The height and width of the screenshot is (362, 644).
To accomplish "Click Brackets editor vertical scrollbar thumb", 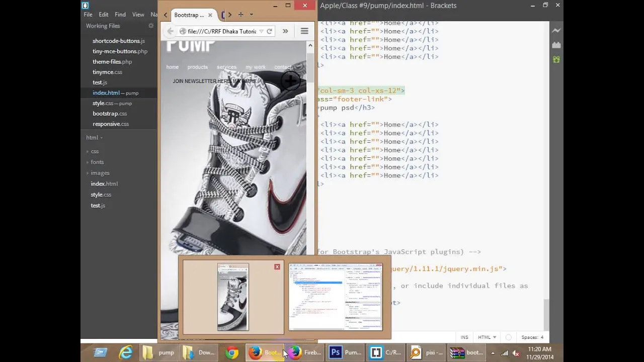I will pos(546,314).
